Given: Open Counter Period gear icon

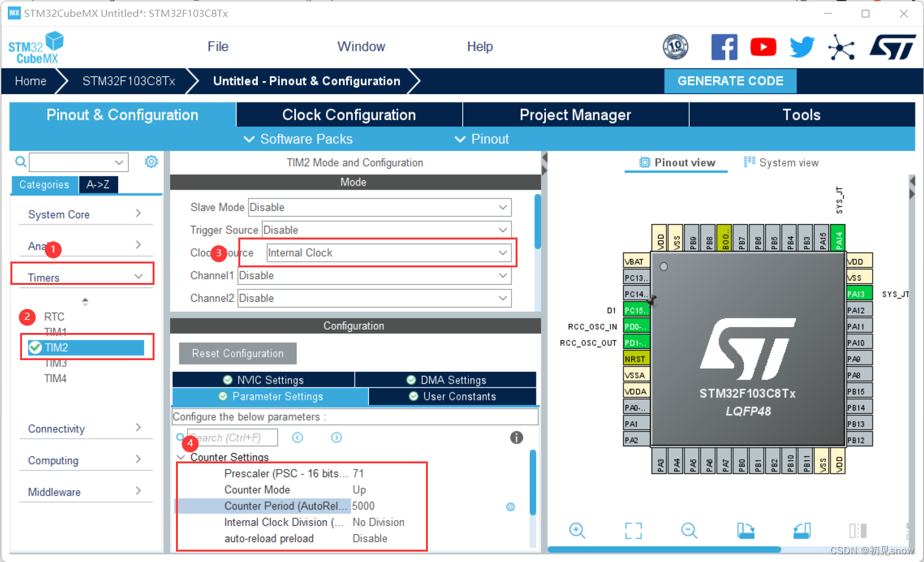Looking at the screenshot, I should click(x=510, y=506).
